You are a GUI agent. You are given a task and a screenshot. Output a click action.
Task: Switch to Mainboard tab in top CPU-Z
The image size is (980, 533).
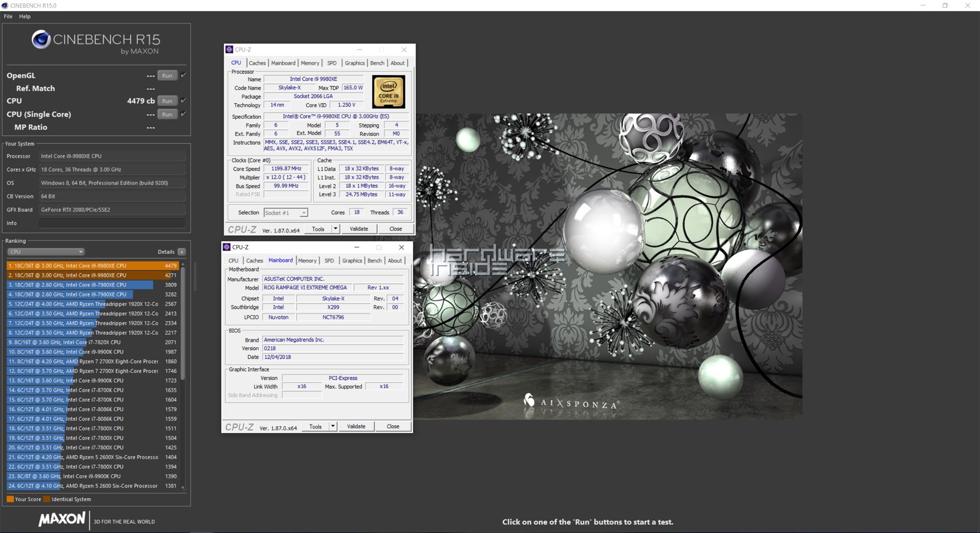pyautogui.click(x=283, y=63)
